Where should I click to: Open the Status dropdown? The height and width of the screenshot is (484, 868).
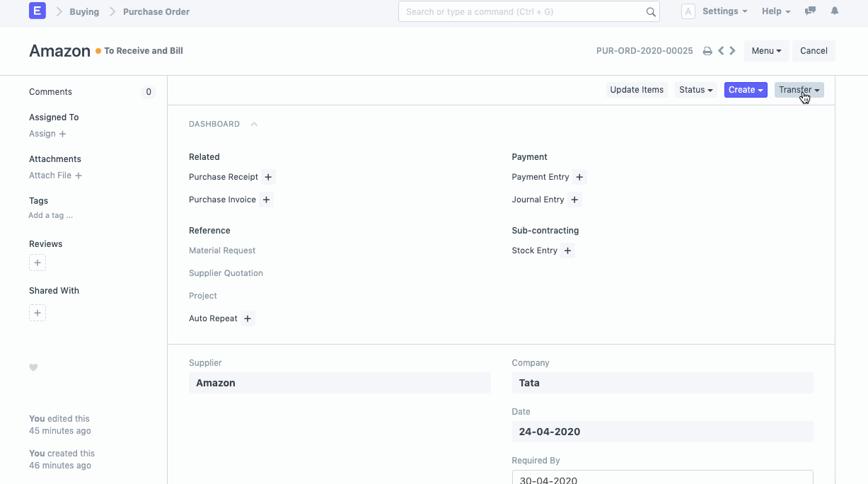pos(695,90)
